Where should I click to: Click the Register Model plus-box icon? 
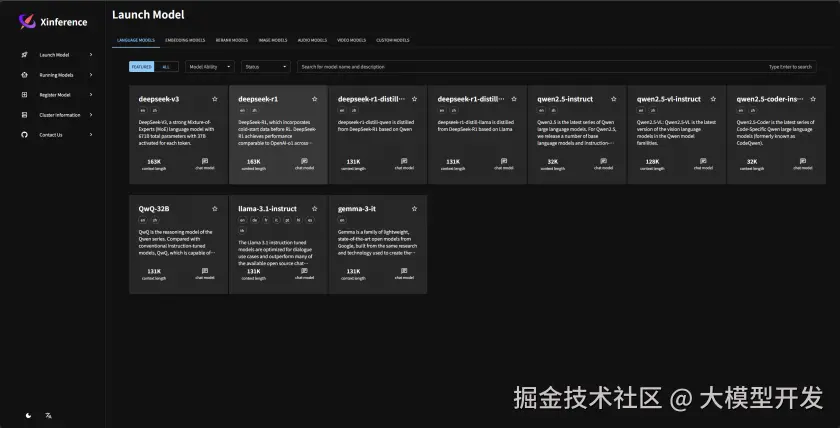tap(24, 95)
